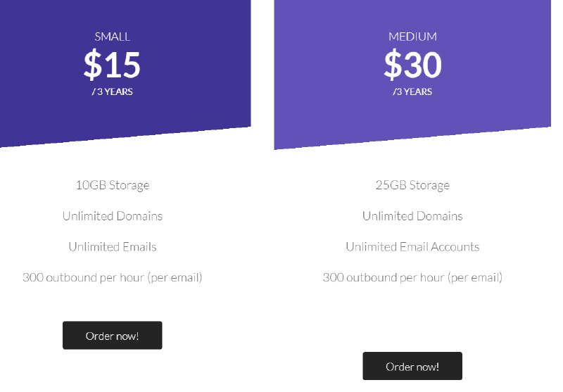Select the MEDIUM plan title
563x392 pixels.
click(412, 37)
